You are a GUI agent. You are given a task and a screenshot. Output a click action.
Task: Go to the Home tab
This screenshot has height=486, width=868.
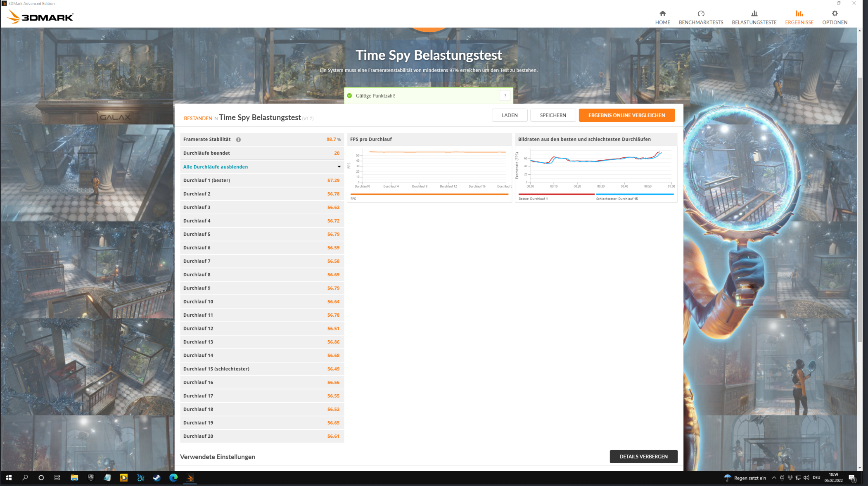coord(662,17)
